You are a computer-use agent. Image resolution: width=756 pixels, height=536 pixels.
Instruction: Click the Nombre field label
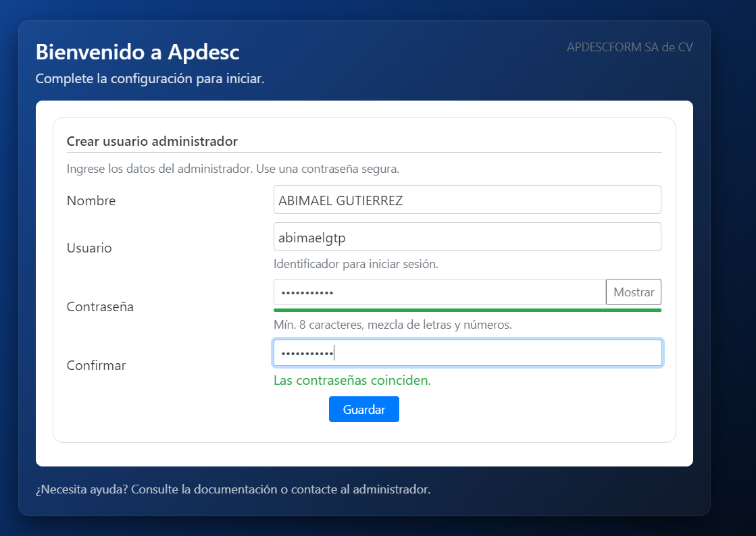91,200
